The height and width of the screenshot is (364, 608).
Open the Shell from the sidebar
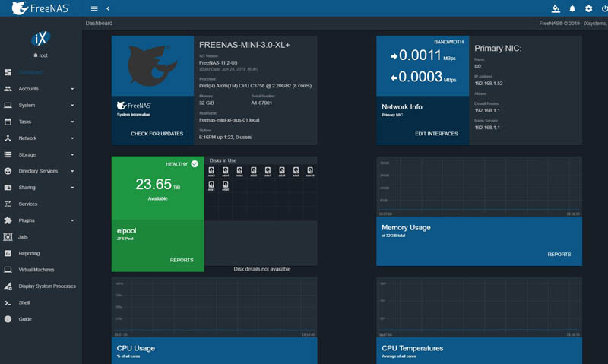pyautogui.click(x=24, y=302)
